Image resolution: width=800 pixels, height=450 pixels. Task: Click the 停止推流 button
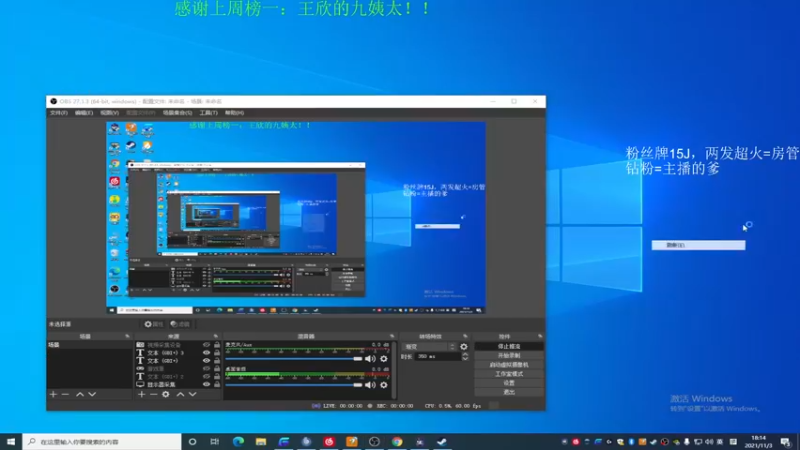(x=509, y=346)
